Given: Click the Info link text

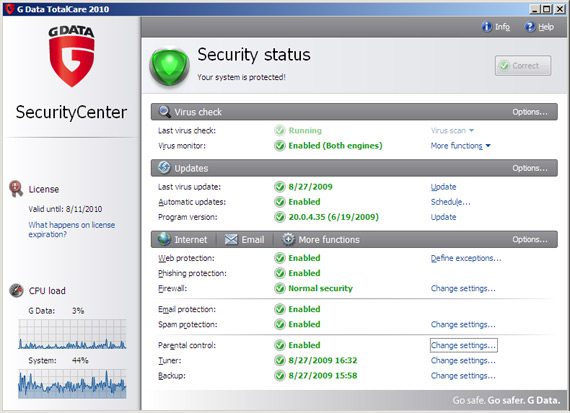Looking at the screenshot, I should click(502, 27).
